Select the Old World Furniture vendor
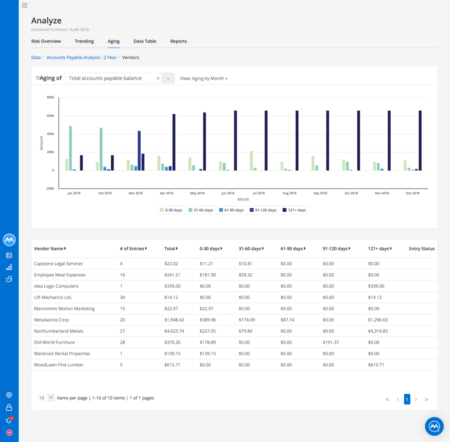This screenshot has height=442, width=450. (54, 342)
